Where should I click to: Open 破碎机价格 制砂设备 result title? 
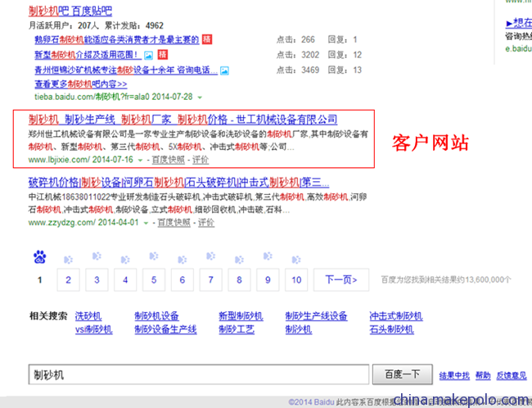178,183
